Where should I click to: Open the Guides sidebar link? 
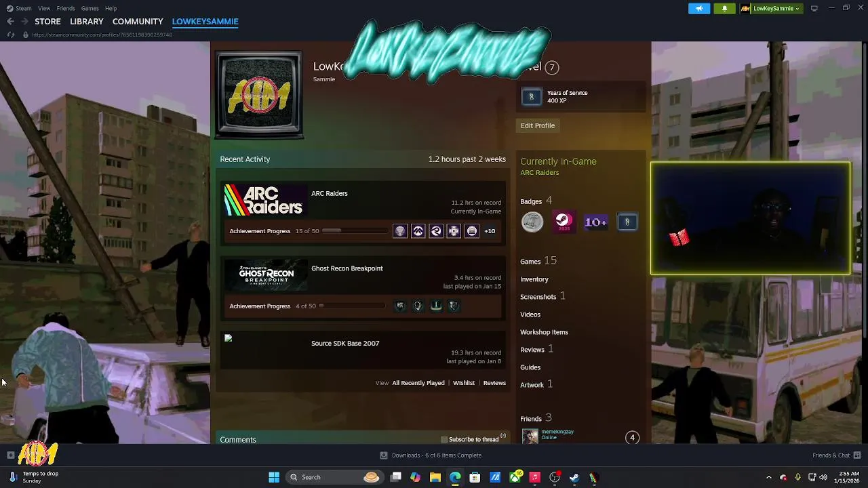pyautogui.click(x=530, y=367)
